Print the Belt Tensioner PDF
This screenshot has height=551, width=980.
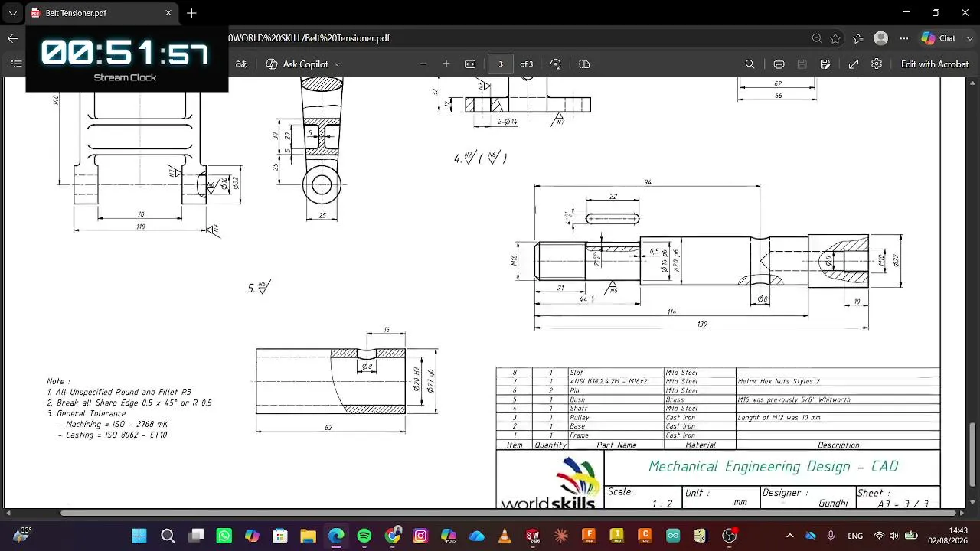point(779,64)
